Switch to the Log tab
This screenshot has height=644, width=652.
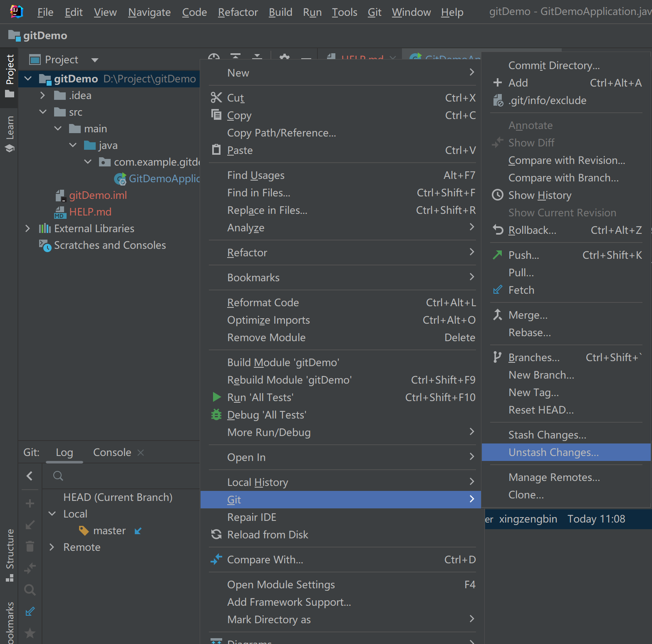pyautogui.click(x=64, y=452)
